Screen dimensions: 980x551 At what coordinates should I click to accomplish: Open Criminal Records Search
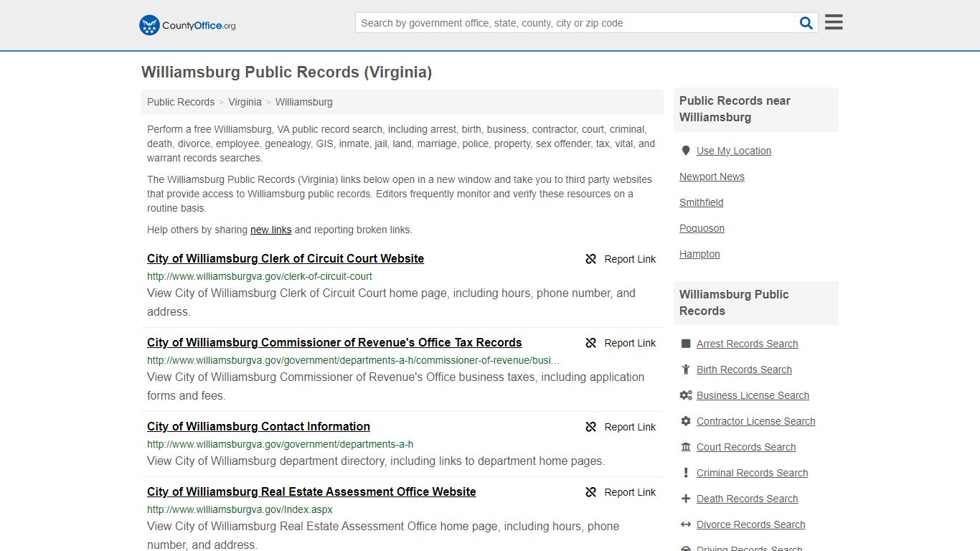coord(752,473)
